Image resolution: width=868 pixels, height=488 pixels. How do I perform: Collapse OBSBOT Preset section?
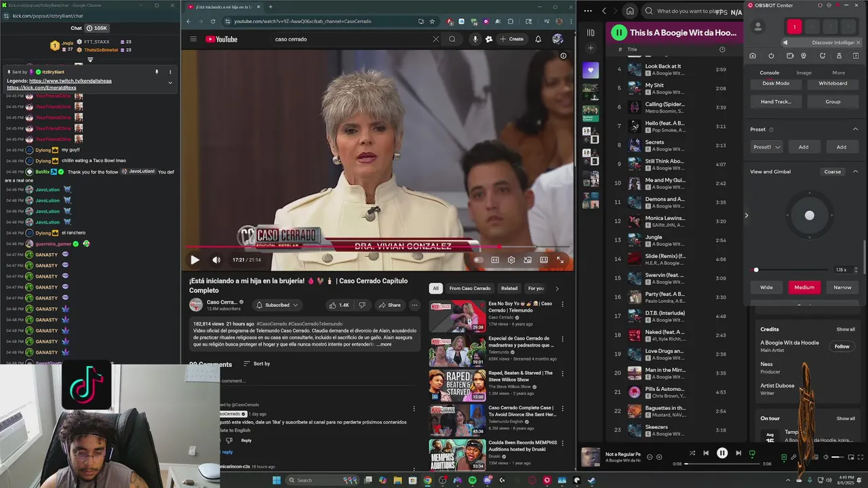click(x=855, y=129)
